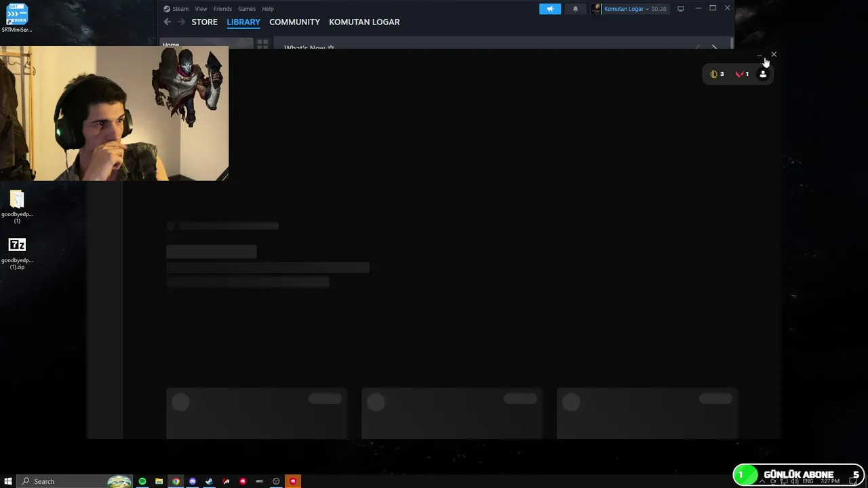Show hidden system tray icons
Screen dimensions: 868x488
[762, 481]
